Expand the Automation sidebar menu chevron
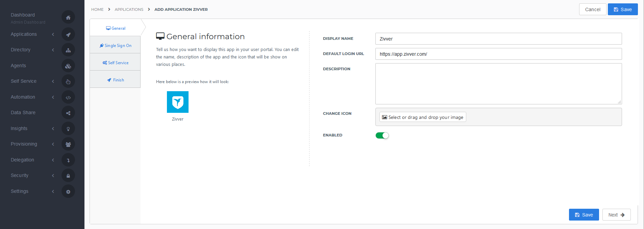Screen dimensions: 644x229 (x=53, y=97)
